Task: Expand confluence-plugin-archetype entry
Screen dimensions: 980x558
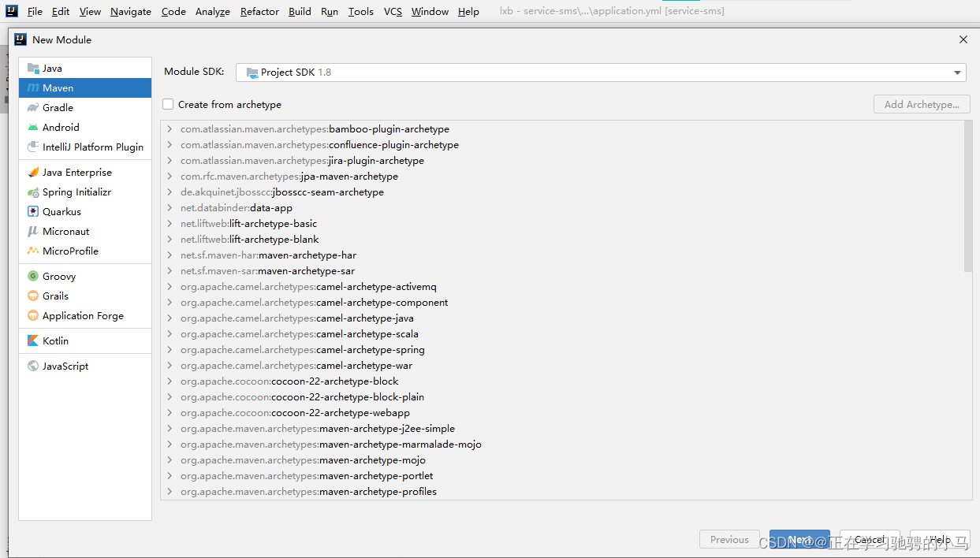Action: pyautogui.click(x=170, y=144)
